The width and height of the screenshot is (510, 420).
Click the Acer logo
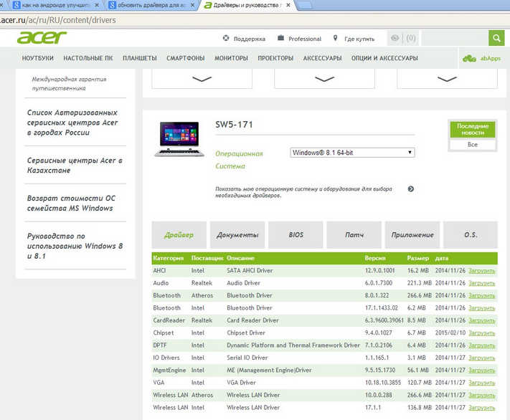coord(42,38)
